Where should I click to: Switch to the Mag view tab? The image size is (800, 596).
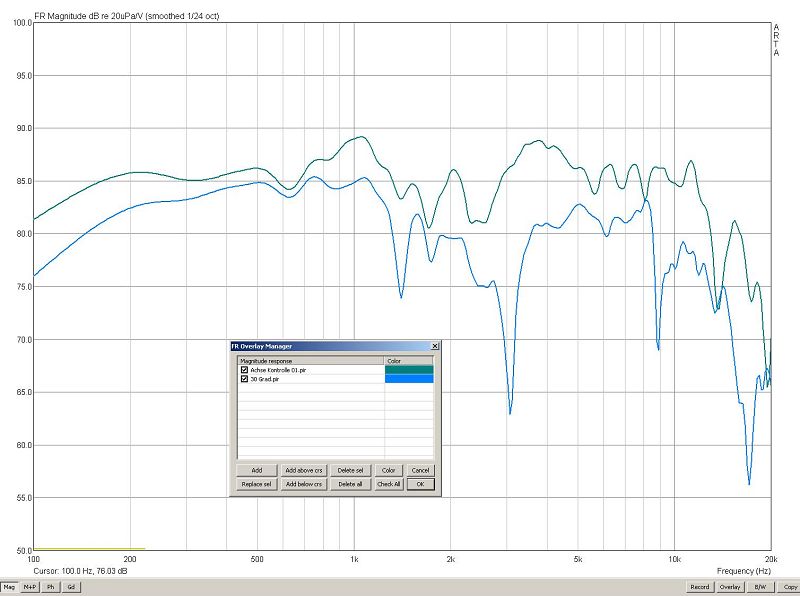10,587
